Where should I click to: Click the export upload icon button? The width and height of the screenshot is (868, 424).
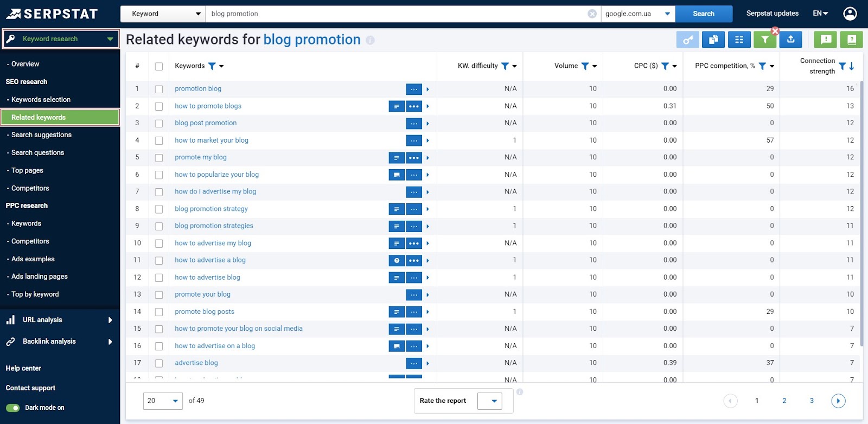click(x=791, y=40)
